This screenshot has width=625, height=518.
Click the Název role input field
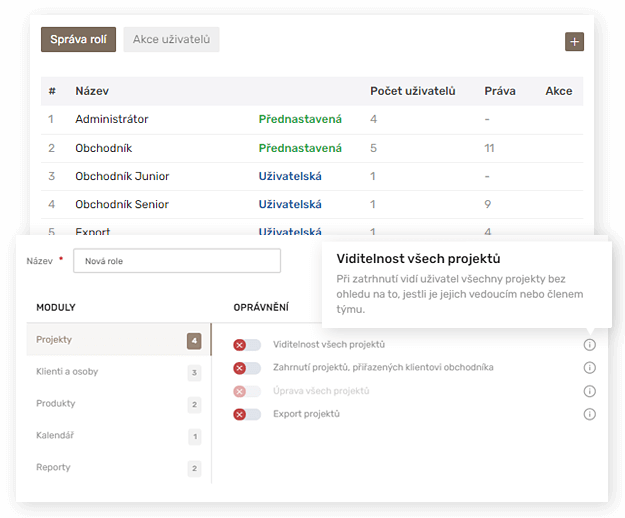click(178, 261)
